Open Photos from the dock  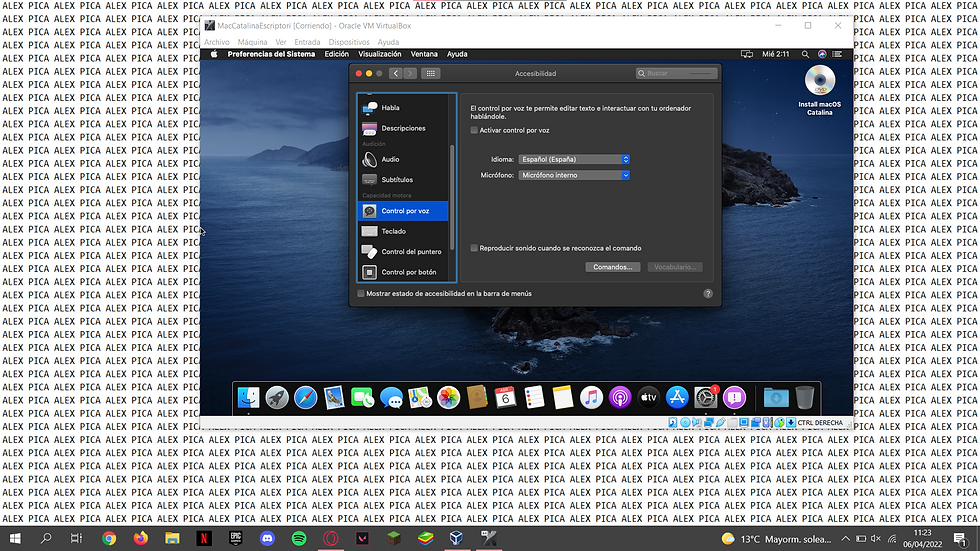448,397
